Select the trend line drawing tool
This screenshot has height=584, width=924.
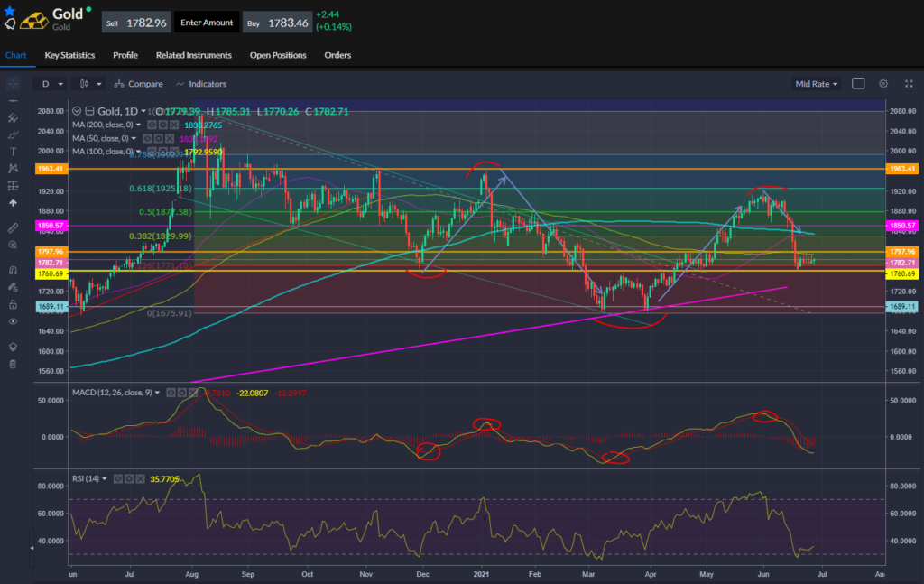click(x=13, y=101)
